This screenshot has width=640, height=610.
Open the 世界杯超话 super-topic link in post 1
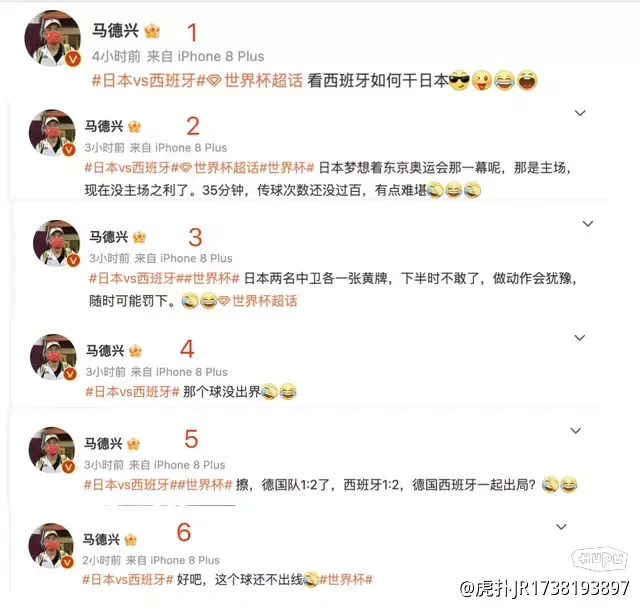[263, 80]
